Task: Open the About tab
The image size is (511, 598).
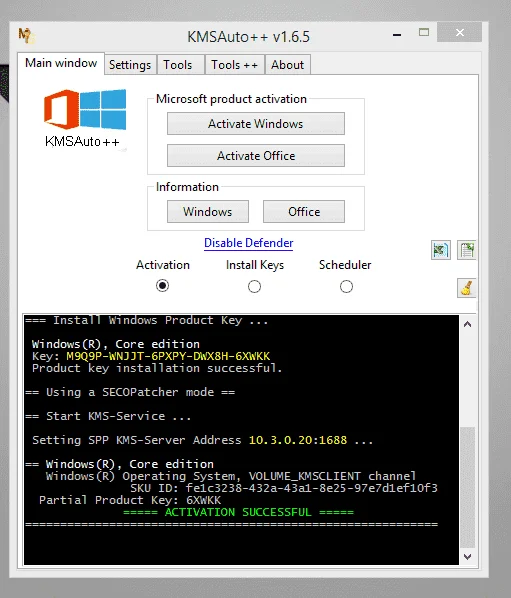Action: tap(288, 65)
